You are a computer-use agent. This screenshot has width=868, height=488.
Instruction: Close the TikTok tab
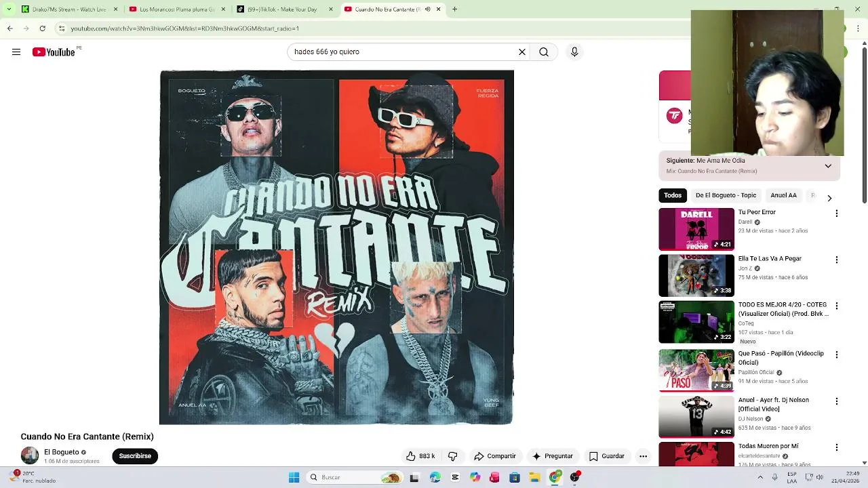tap(330, 9)
